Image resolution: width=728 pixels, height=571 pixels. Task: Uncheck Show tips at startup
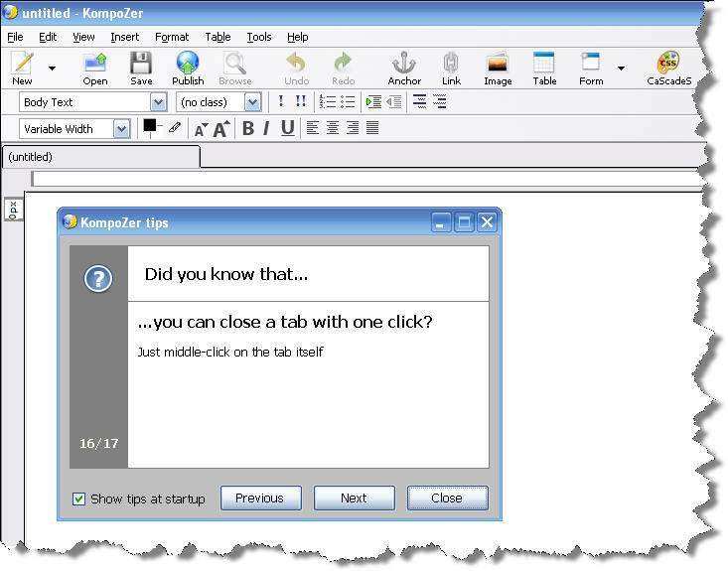79,499
